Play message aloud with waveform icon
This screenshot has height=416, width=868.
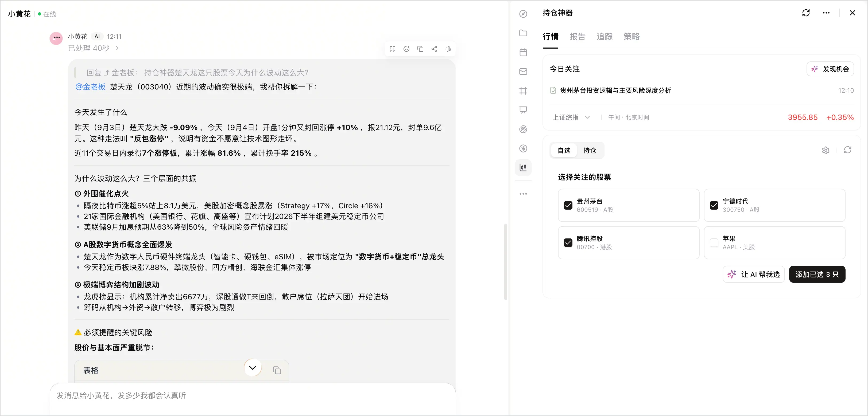click(448, 49)
